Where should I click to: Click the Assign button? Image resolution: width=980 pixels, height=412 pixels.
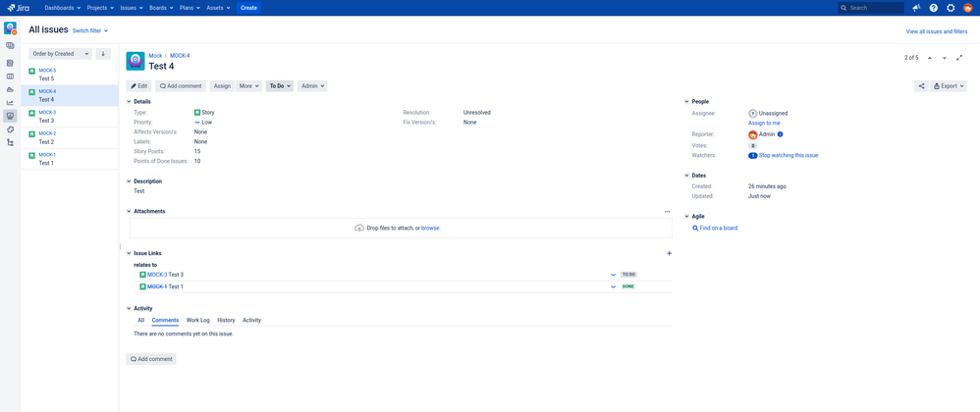point(222,86)
